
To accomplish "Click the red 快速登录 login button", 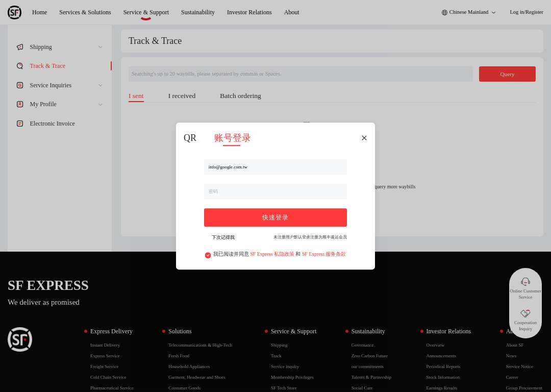I will pyautogui.click(x=275, y=217).
